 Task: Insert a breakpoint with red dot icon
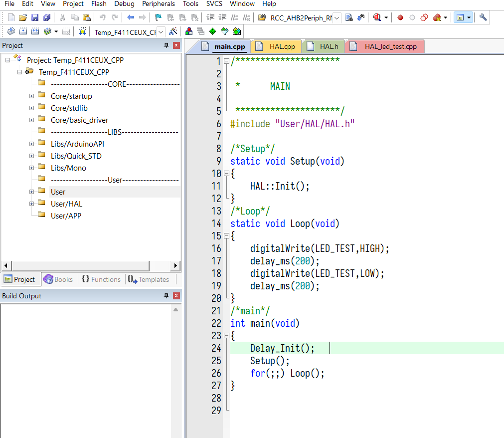pyautogui.click(x=400, y=17)
